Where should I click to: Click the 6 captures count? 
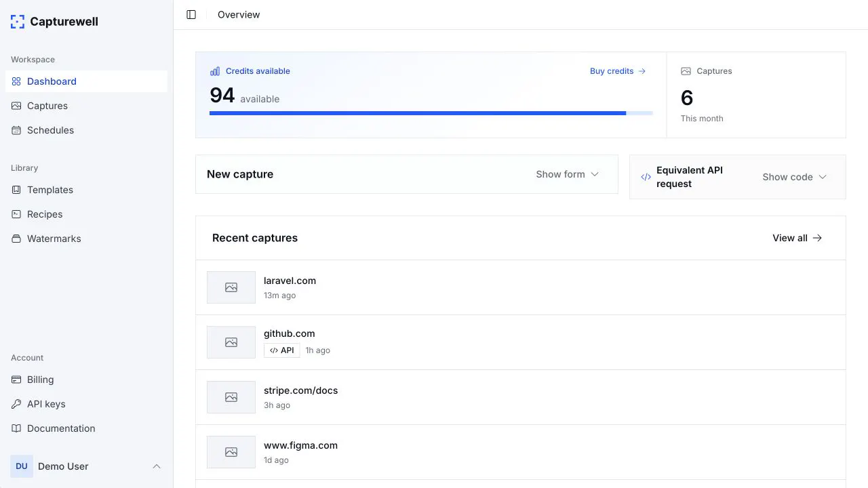coord(687,98)
